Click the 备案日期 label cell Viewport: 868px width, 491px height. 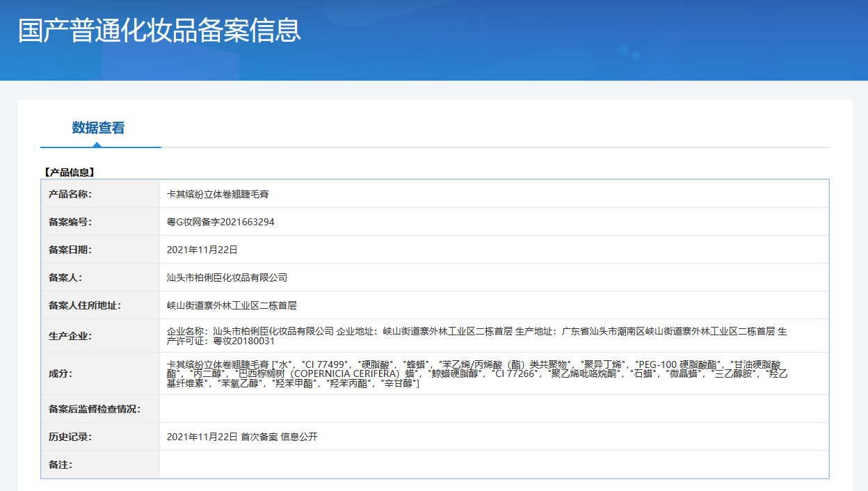[100, 250]
